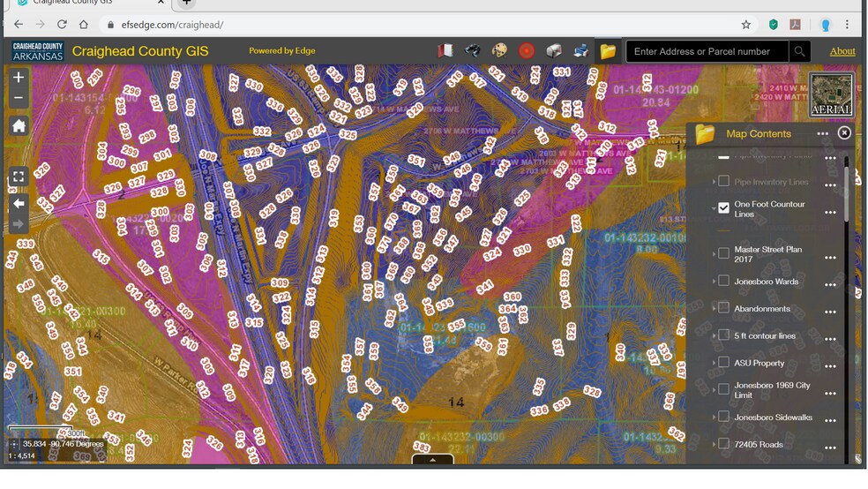The width and height of the screenshot is (868, 489).
Task: Click the printer icon in toolbar
Action: pyautogui.click(x=580, y=51)
